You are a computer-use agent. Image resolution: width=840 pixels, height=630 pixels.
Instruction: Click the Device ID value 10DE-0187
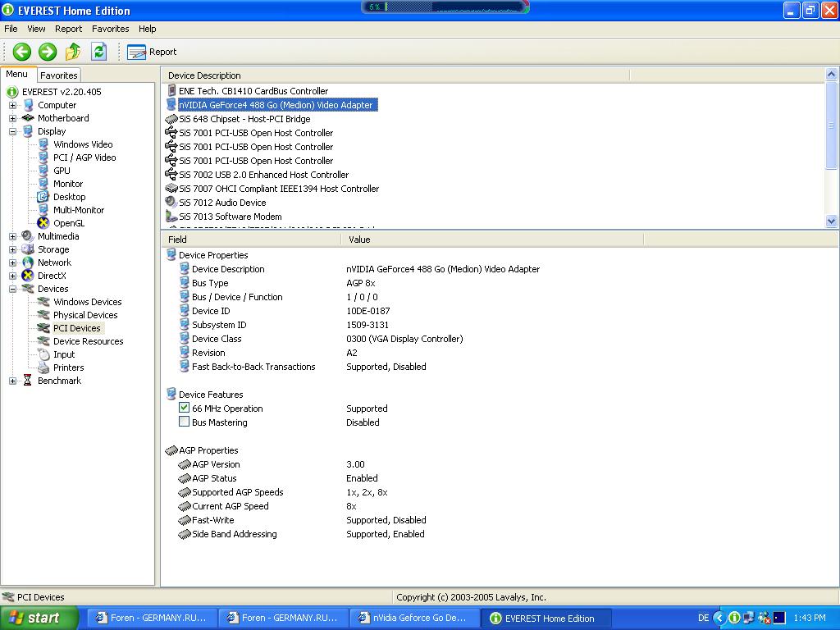[368, 311]
